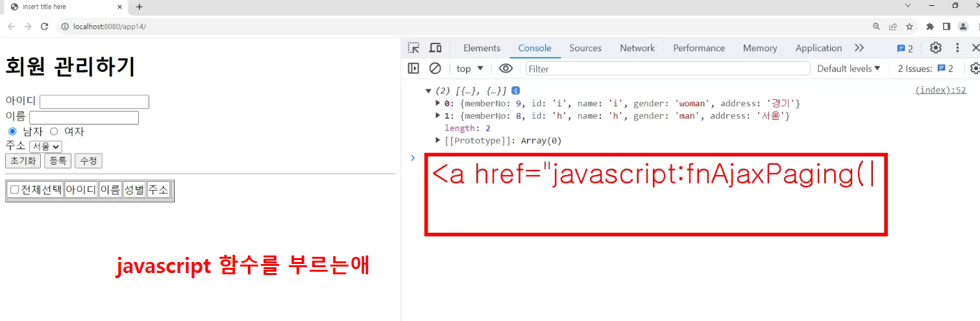Click the 아이디 table column header
The image size is (980, 321).
click(80, 190)
